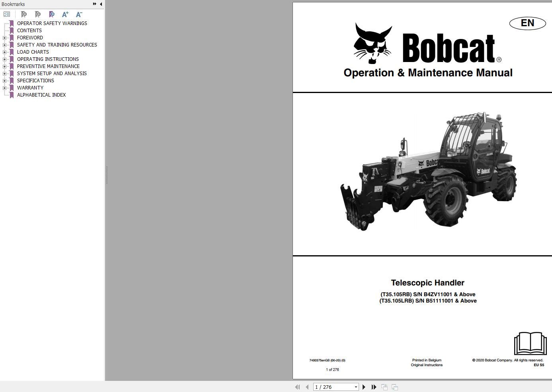Open the page number dropdown
This screenshot has width=552, height=392.
(355, 386)
